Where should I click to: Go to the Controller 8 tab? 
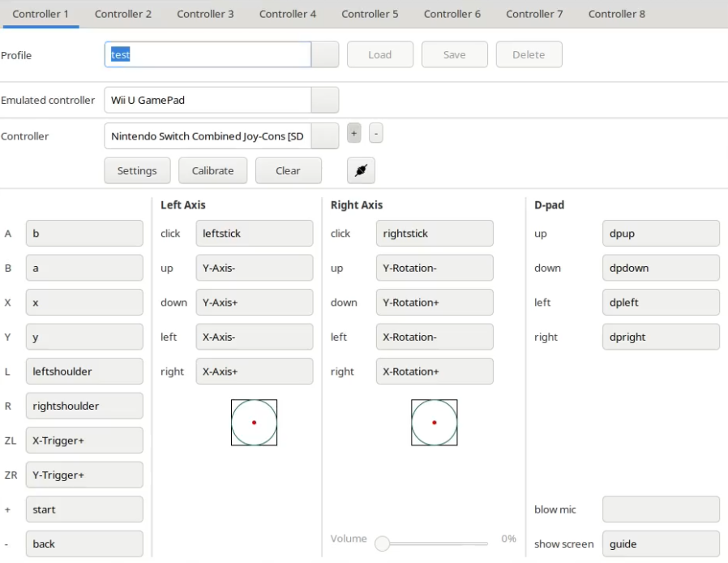pyautogui.click(x=616, y=14)
